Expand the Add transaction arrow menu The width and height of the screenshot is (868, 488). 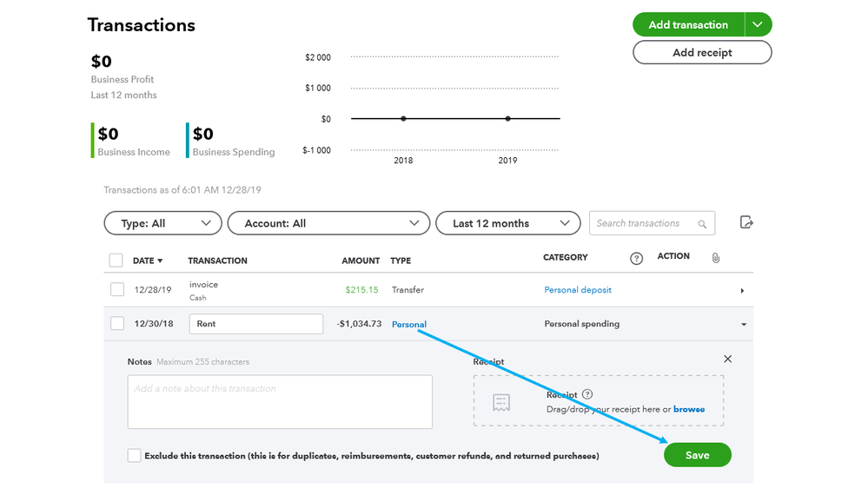click(758, 24)
